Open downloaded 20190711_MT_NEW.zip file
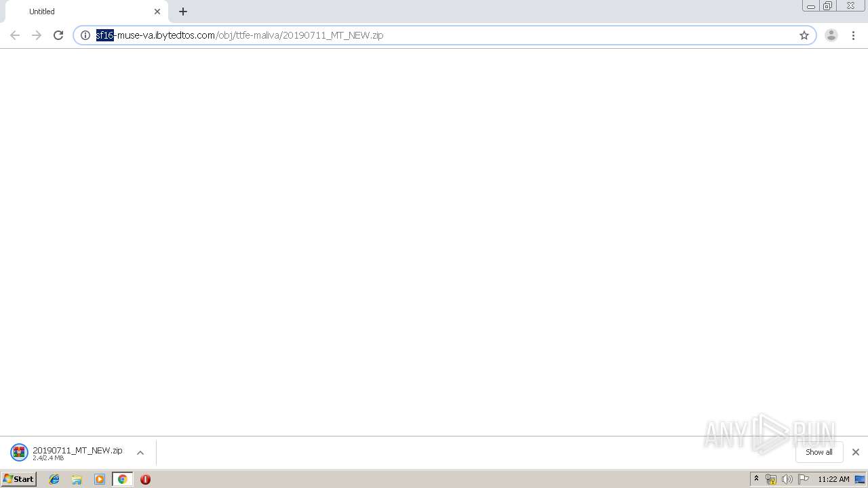 tap(67, 453)
